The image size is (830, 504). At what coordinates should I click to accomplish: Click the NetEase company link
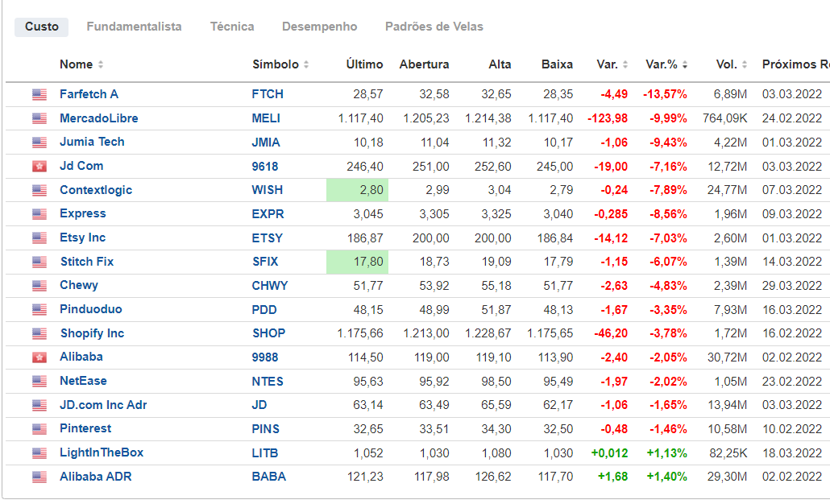tap(83, 381)
